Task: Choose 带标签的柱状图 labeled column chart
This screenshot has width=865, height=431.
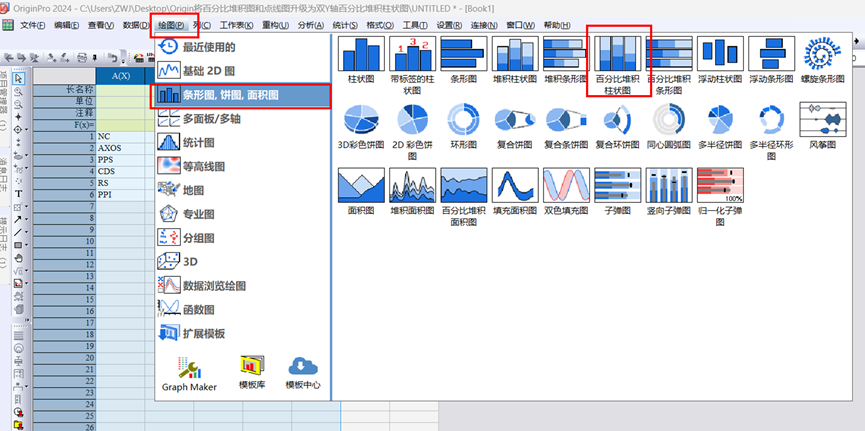Action: coord(412,65)
